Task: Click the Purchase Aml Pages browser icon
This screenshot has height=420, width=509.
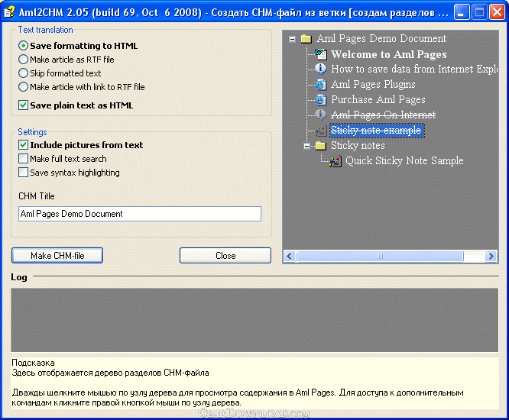Action: point(321,99)
